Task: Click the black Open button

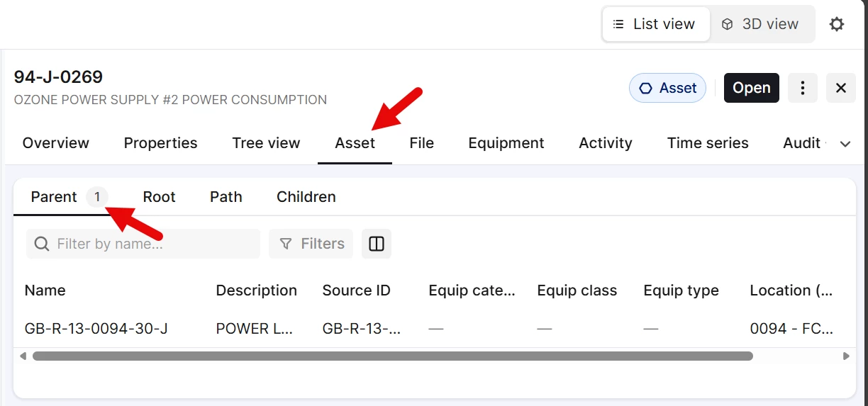Action: (x=751, y=88)
